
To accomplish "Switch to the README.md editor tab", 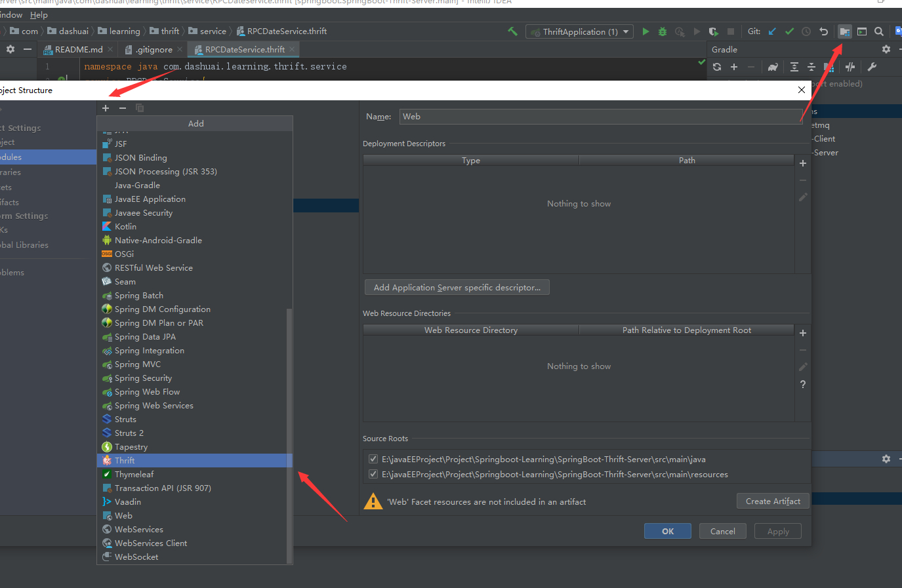I will (77, 49).
